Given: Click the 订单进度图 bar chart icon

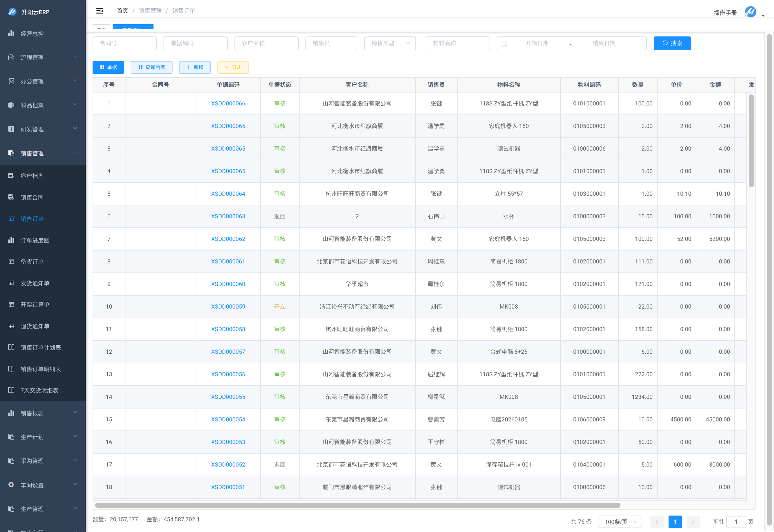Looking at the screenshot, I should click(11, 240).
